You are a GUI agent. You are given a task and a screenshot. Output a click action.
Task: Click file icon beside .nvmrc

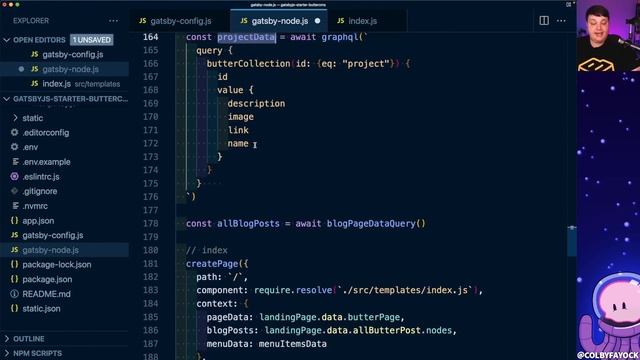click(15, 206)
